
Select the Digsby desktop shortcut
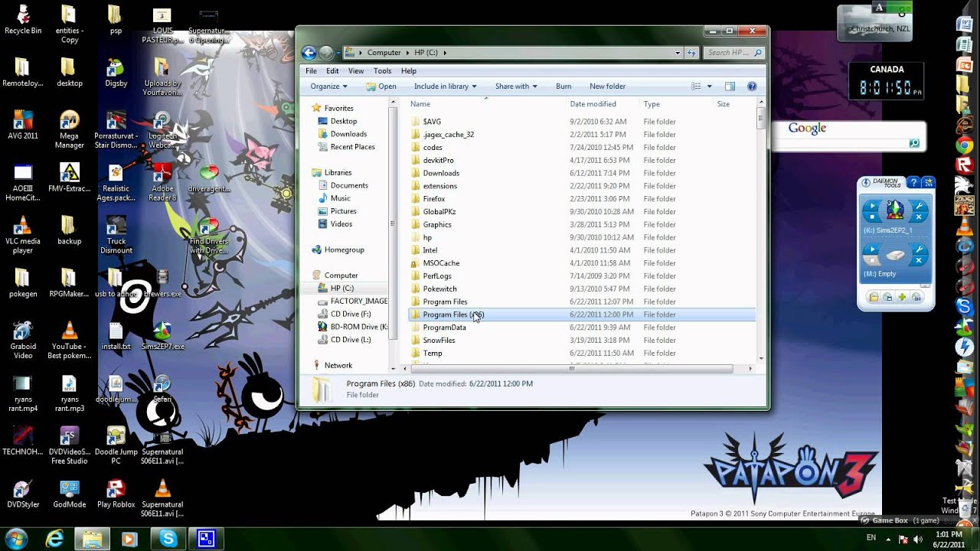[116, 73]
